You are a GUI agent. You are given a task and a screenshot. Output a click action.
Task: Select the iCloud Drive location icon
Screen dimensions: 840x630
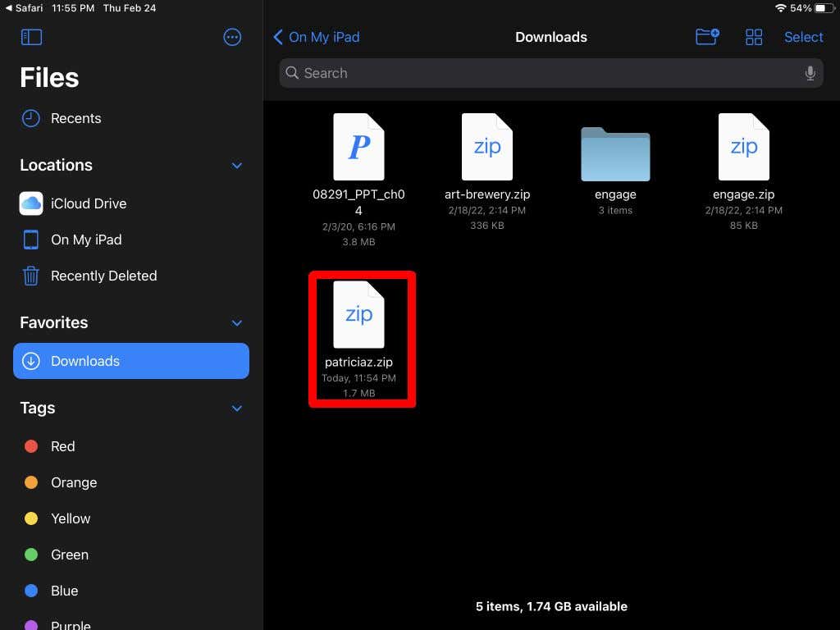(x=30, y=203)
